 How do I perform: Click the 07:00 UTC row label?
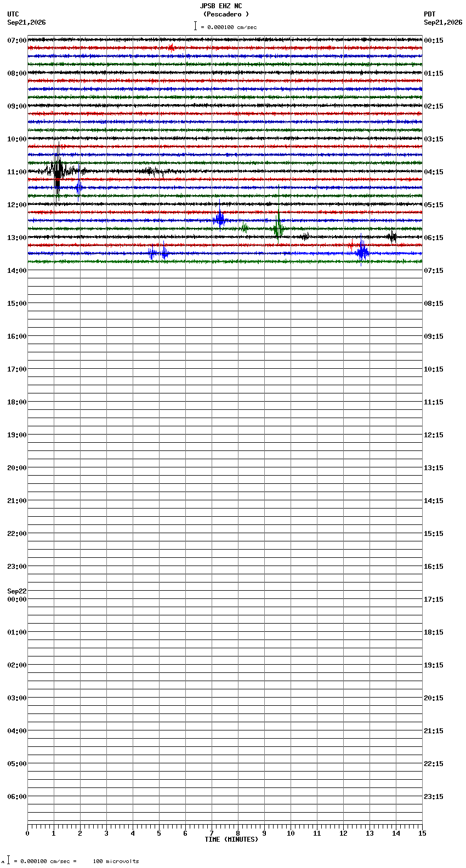[17, 41]
